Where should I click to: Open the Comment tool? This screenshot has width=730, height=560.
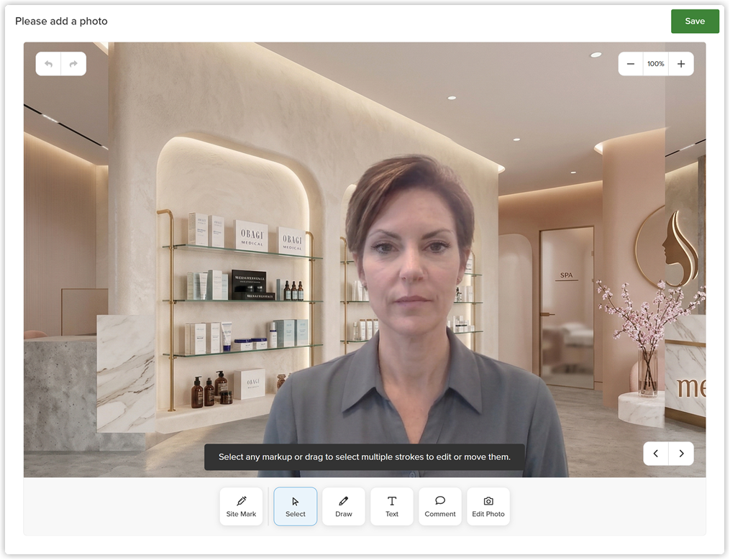[440, 507]
